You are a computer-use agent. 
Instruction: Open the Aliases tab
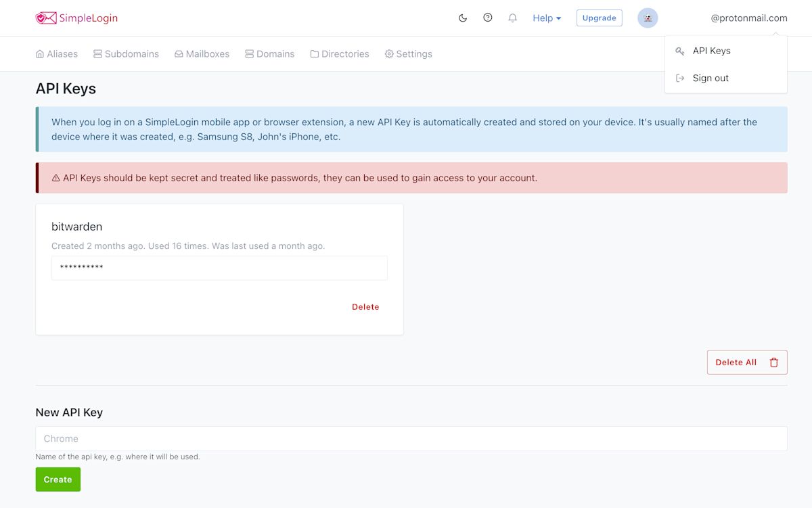57,54
